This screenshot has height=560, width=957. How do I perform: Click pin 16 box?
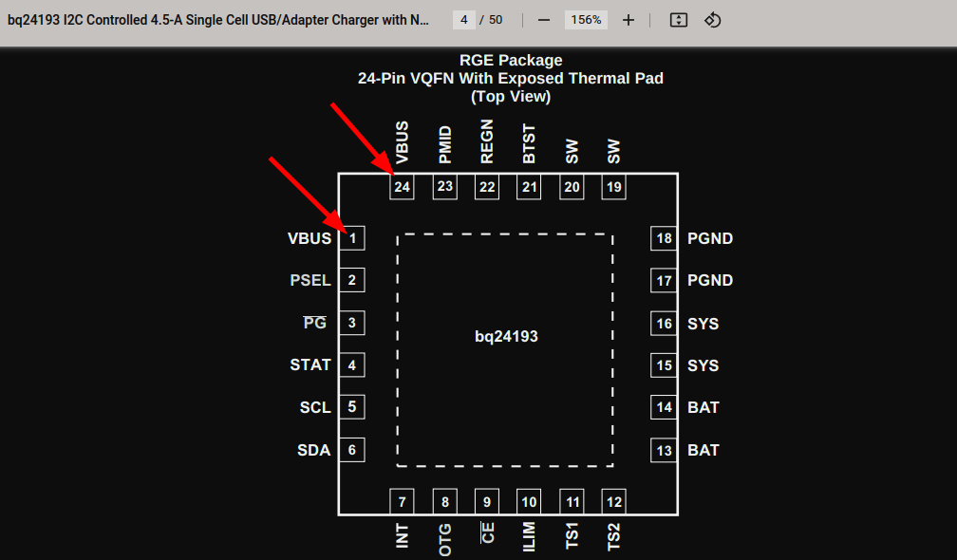click(x=664, y=324)
